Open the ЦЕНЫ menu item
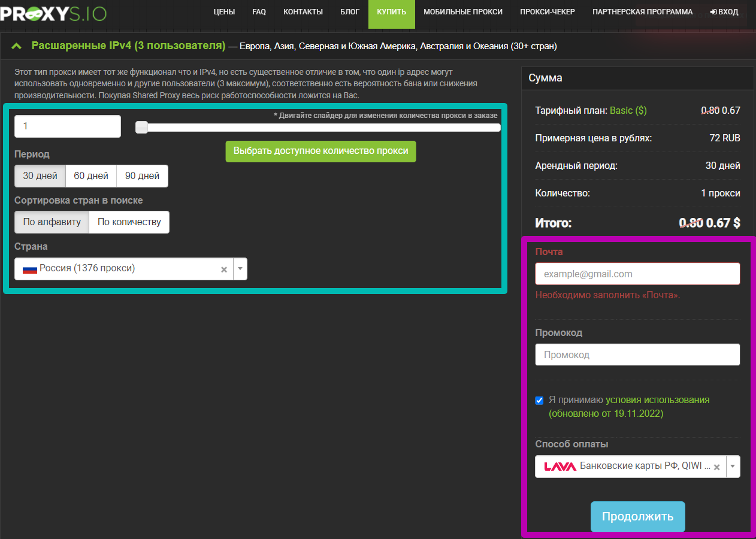The image size is (756, 539). point(224,12)
